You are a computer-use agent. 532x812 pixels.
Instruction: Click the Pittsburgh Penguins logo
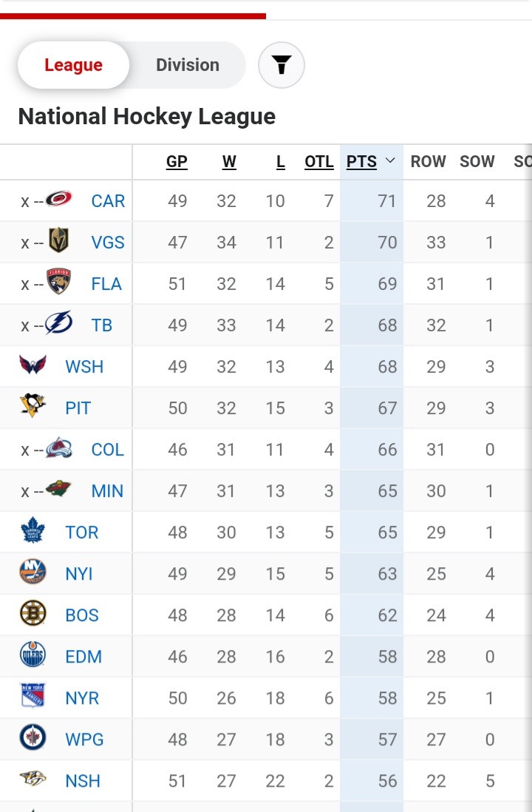(x=33, y=405)
